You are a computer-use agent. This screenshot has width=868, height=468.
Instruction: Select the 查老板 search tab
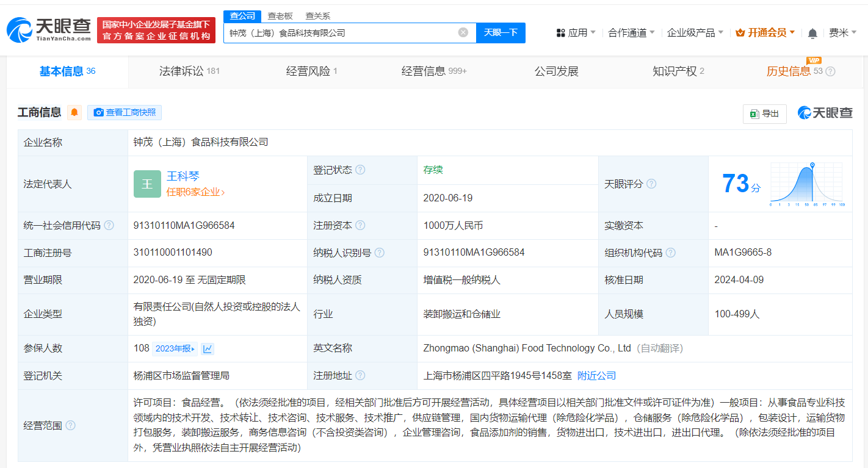pos(280,15)
